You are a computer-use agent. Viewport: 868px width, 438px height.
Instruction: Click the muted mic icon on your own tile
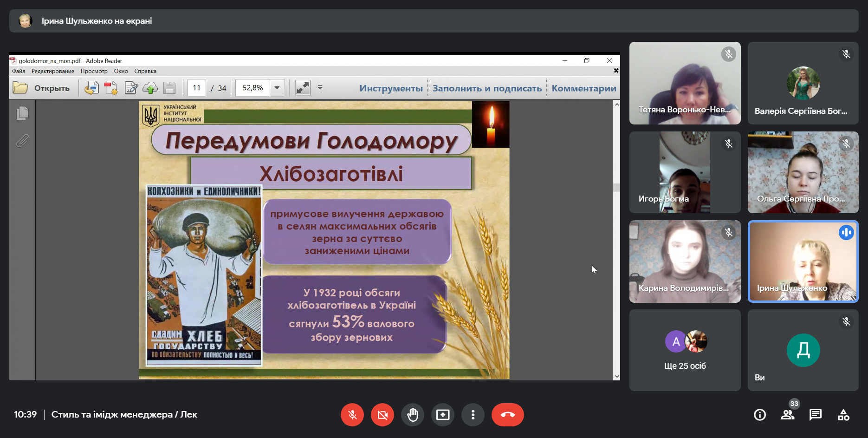click(847, 321)
